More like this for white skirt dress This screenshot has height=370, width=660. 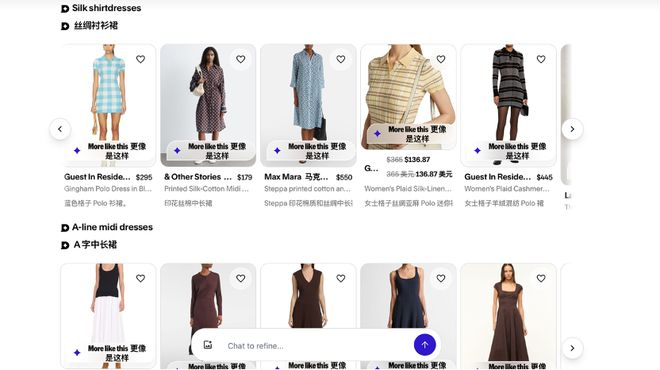pyautogui.click(x=110, y=353)
